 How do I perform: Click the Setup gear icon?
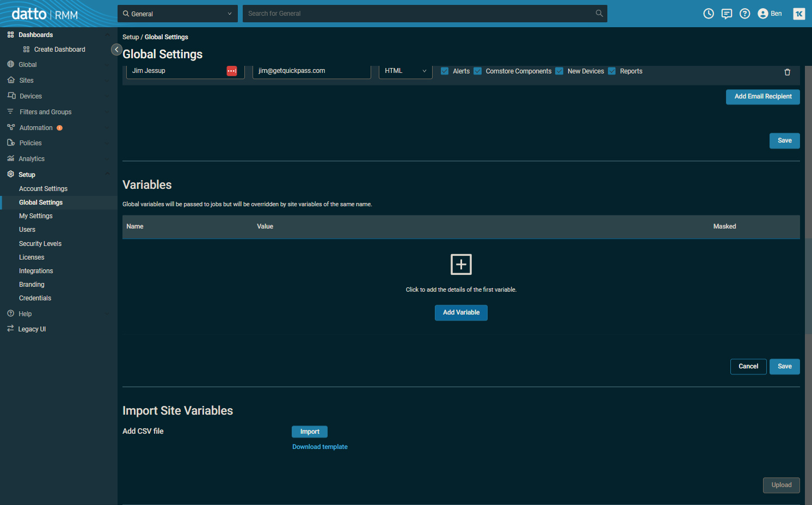coord(10,174)
